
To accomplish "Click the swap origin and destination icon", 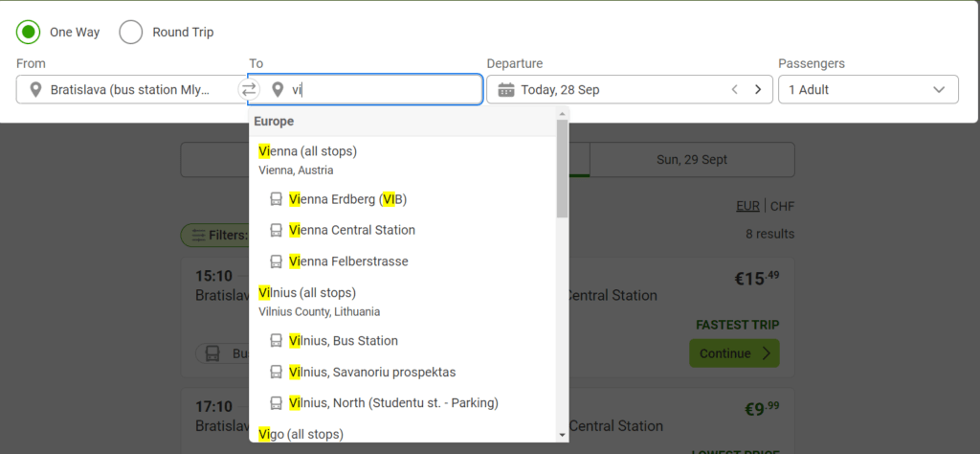I will (249, 90).
